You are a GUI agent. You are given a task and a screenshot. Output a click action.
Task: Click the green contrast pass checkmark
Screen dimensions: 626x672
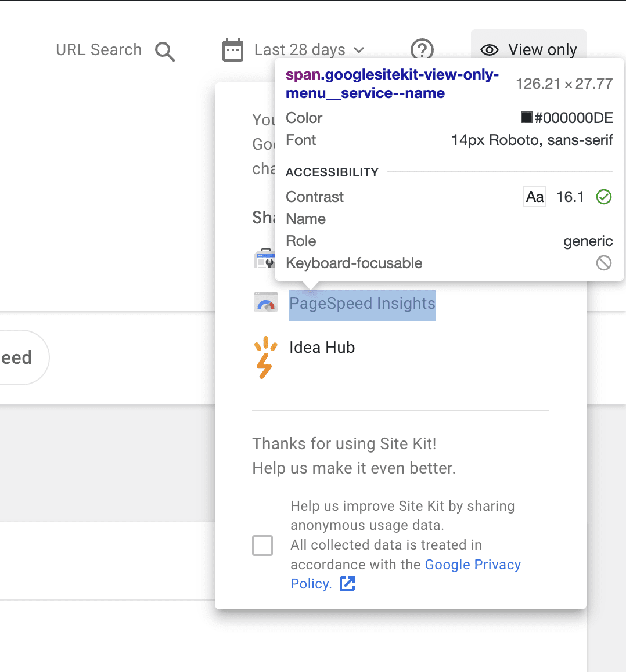(604, 197)
